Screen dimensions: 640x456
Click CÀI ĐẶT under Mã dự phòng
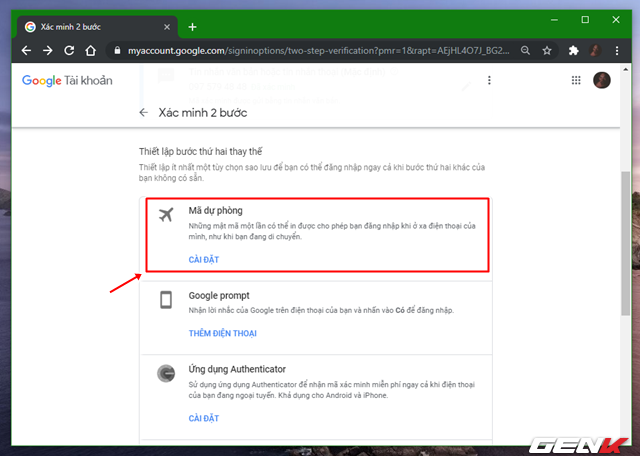204,260
